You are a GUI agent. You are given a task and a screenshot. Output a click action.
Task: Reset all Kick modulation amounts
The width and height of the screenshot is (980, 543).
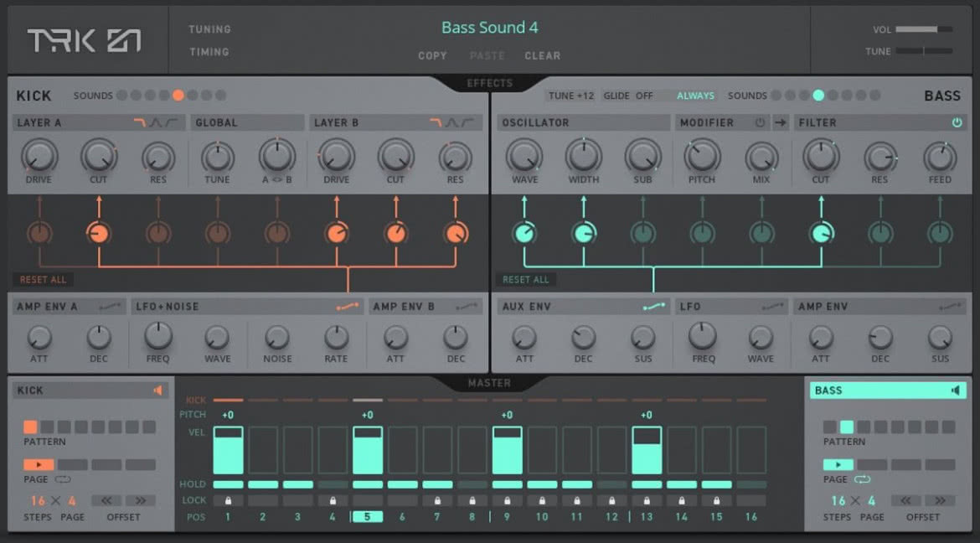(43, 280)
